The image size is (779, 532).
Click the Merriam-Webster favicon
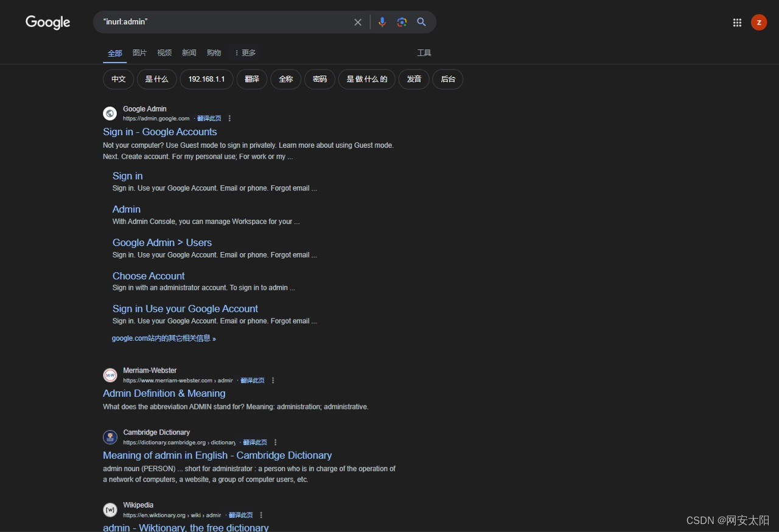tap(110, 375)
